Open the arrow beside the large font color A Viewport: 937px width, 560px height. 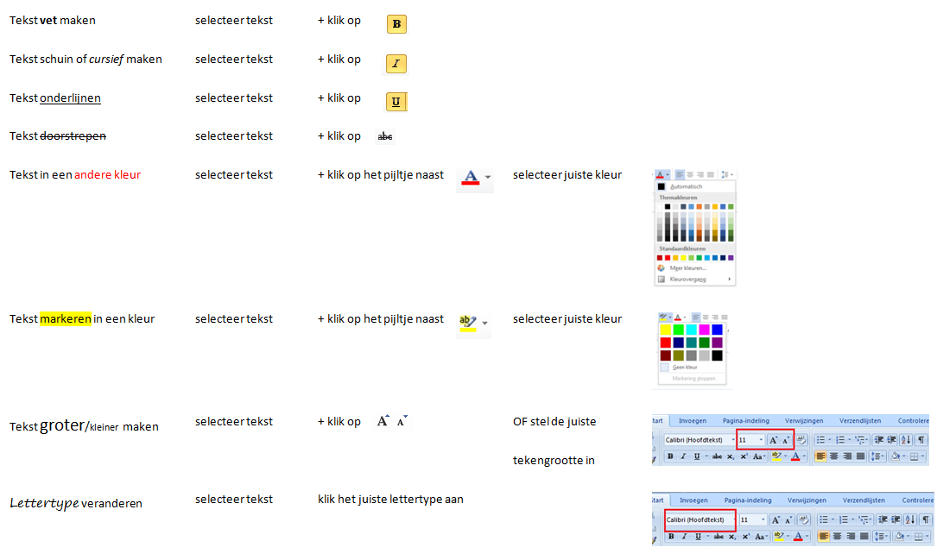click(x=488, y=177)
